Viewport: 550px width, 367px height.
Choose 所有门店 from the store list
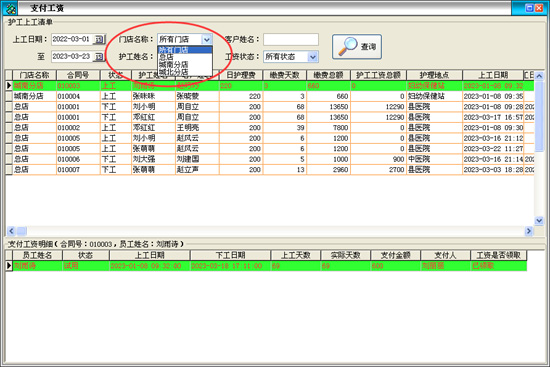pos(185,50)
